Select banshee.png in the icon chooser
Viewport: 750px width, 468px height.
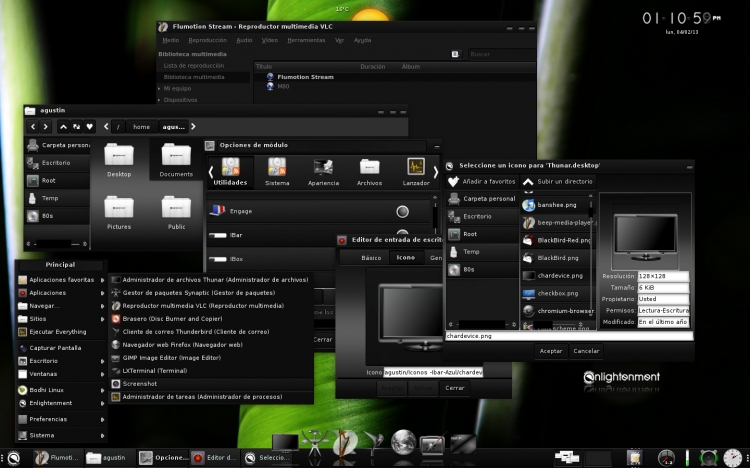(556, 205)
